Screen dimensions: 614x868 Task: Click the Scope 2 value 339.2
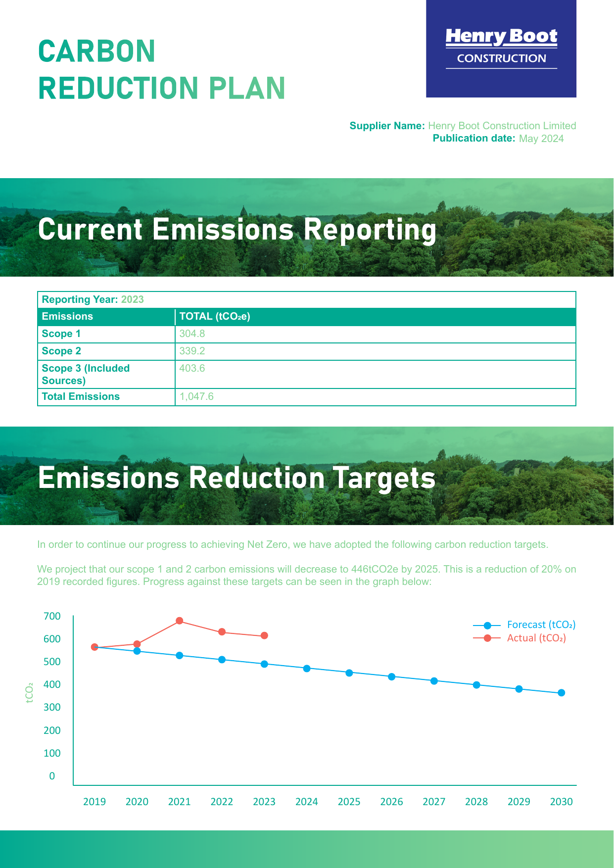(x=192, y=351)
